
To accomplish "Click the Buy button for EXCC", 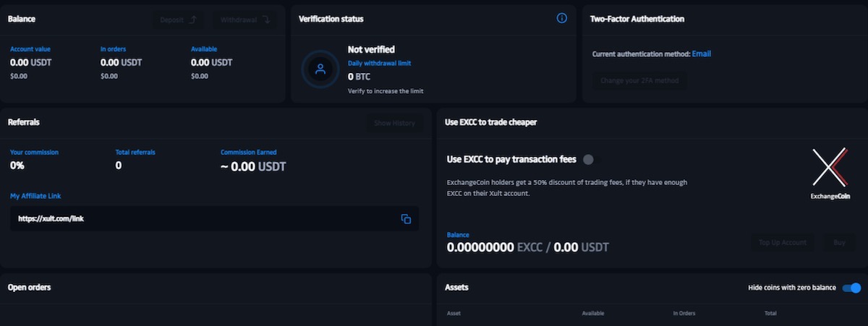I will 839,243.
